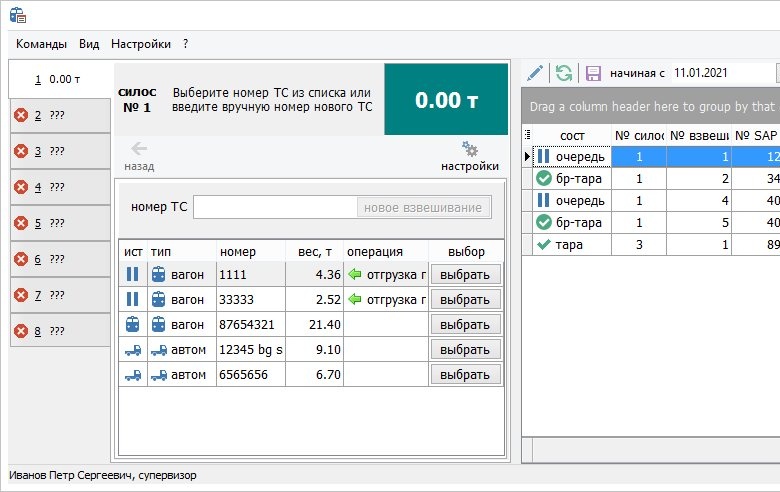Select first очередь row in grid
The image size is (780, 492).
pyautogui.click(x=652, y=157)
